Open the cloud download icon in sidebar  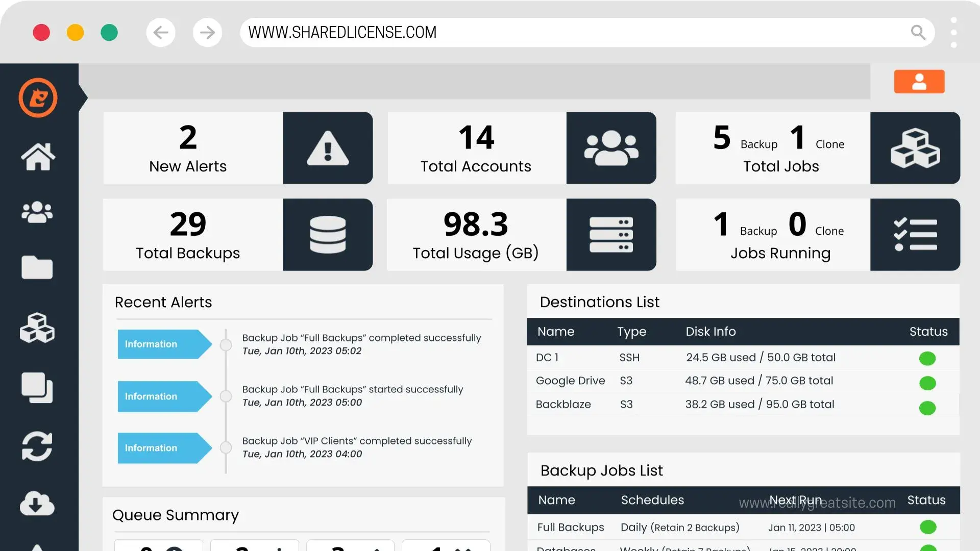37,504
